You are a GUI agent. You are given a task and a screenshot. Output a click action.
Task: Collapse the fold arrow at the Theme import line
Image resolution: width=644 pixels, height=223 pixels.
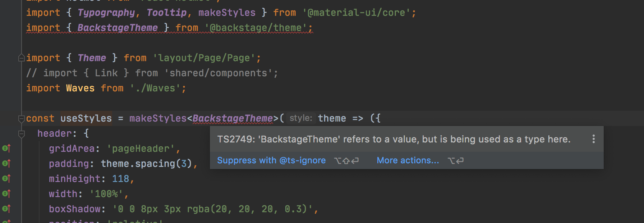[21, 58]
